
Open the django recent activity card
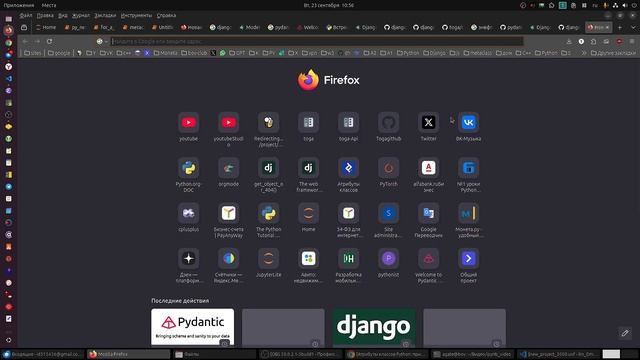(374, 328)
